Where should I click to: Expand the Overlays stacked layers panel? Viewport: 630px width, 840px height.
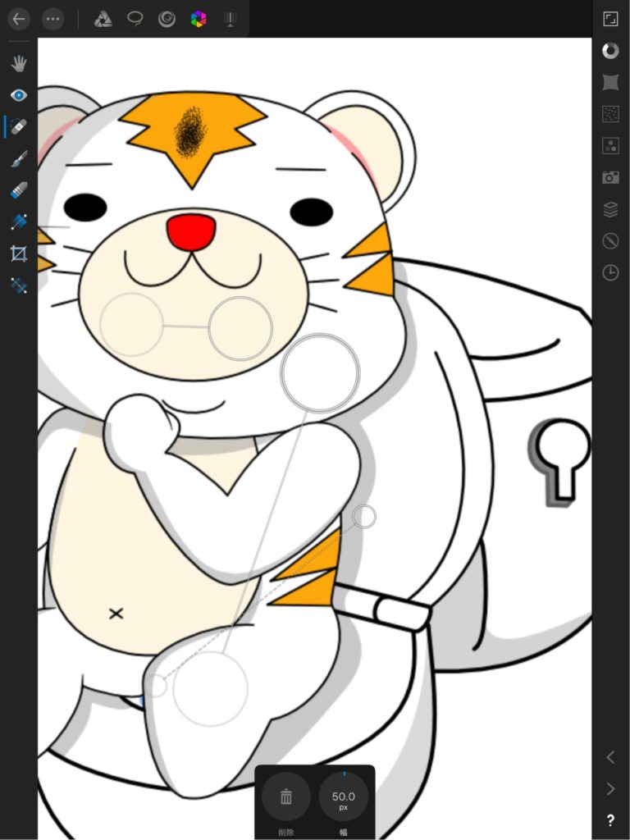610,210
